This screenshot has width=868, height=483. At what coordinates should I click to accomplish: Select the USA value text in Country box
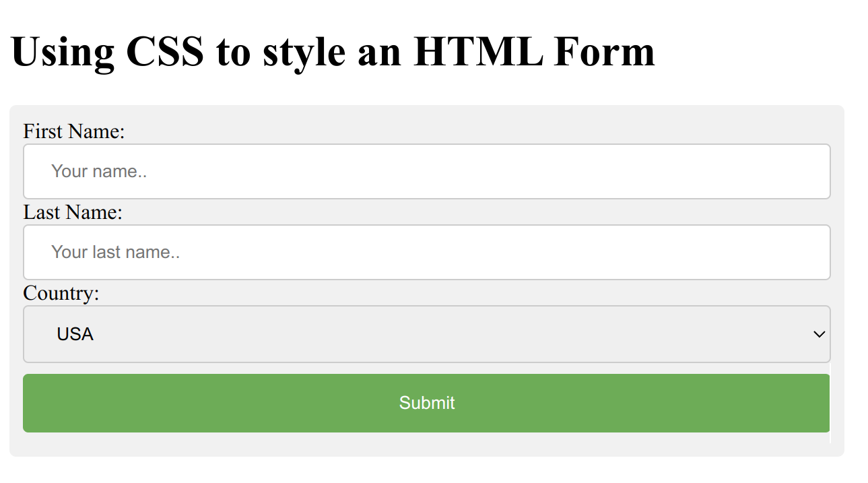[x=75, y=334]
